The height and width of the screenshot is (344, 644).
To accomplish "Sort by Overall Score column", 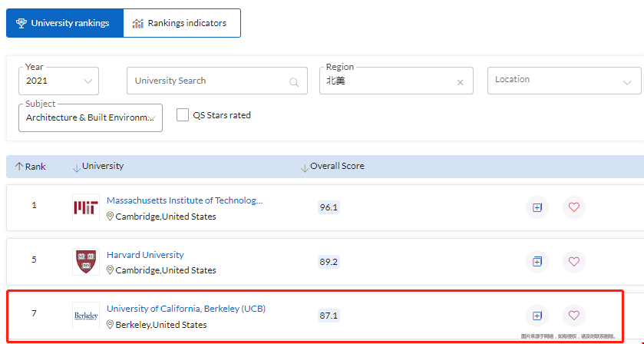I will pyautogui.click(x=332, y=167).
